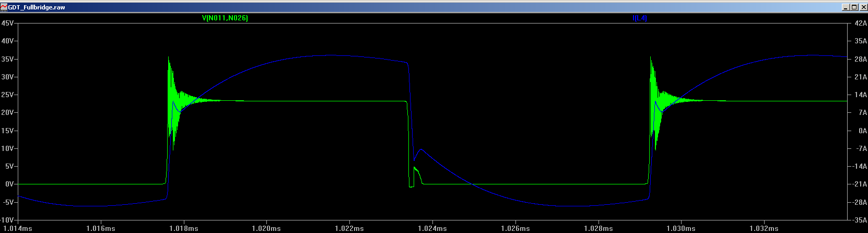Image resolution: width=868 pixels, height=233 pixels.
Task: Click the 28A label on the right axis
Action: click(861, 59)
